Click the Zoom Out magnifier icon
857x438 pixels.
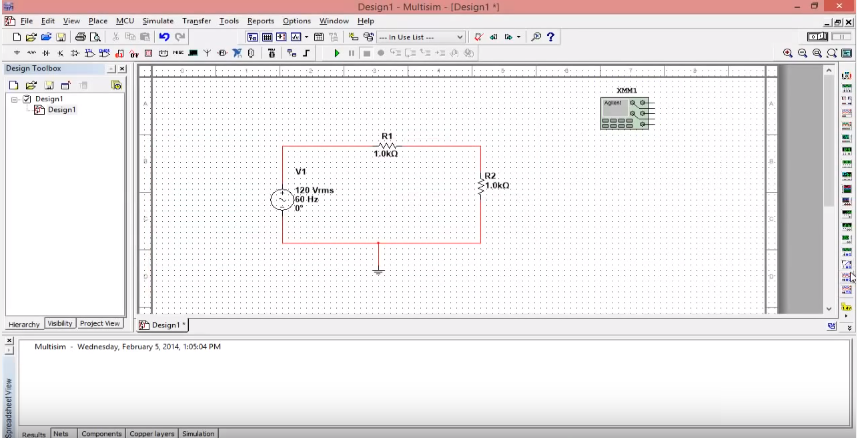(803, 53)
